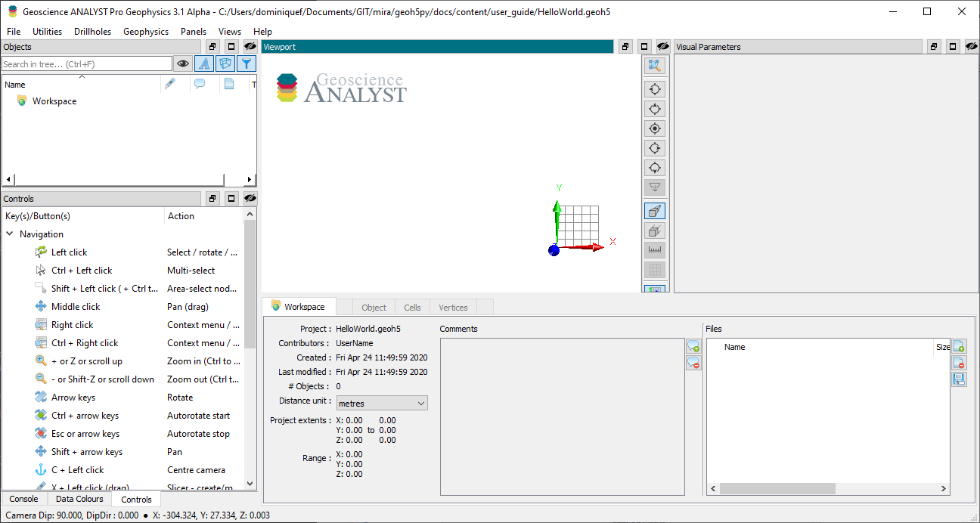The image size is (980, 523).
Task: Switch to the Cells tab
Action: click(x=412, y=308)
